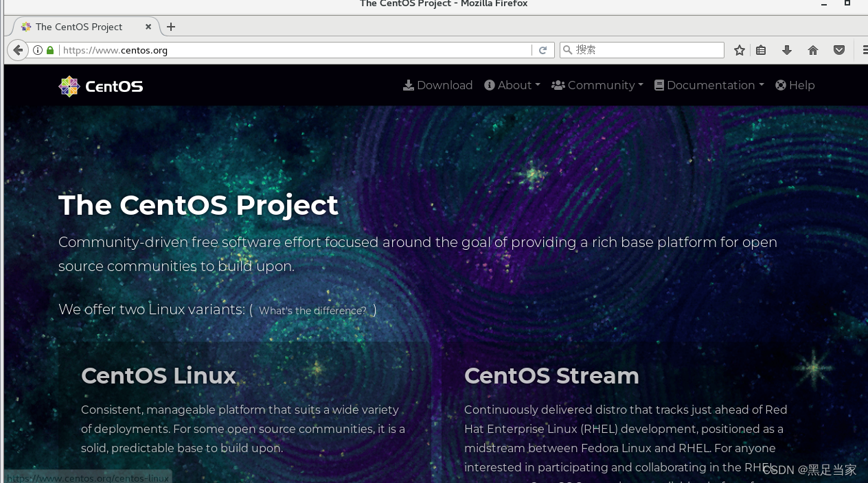Open the site identity info icon
Screen dimensions: 868x483
click(38, 50)
